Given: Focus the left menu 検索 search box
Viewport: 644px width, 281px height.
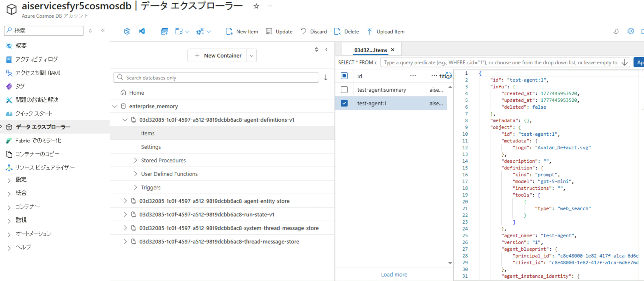Looking at the screenshot, I should click(44, 30).
